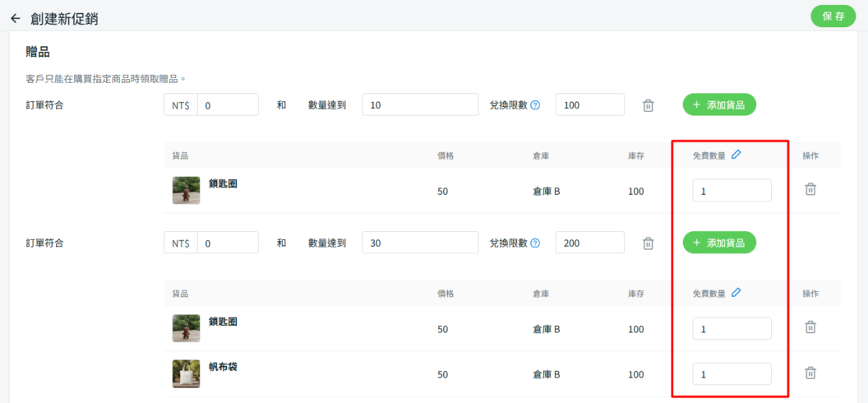Click the 免費數量 field for 帆布袋
The width and height of the screenshot is (868, 403).
tap(732, 373)
